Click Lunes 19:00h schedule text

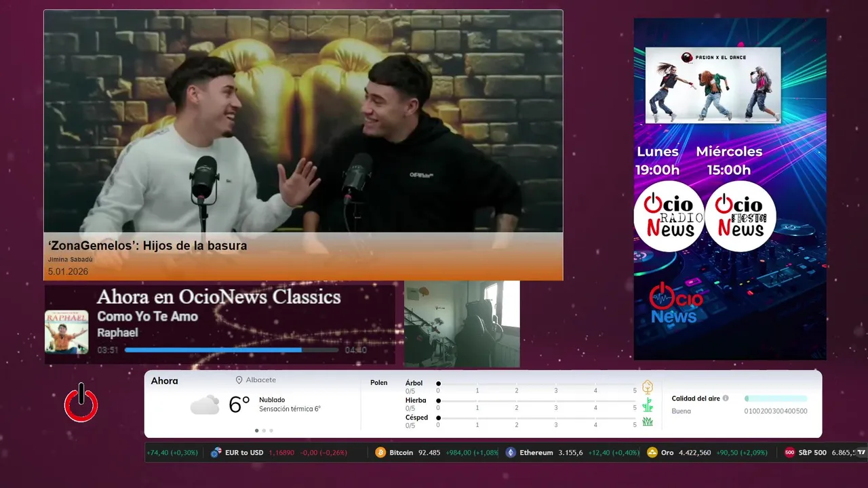pos(657,161)
